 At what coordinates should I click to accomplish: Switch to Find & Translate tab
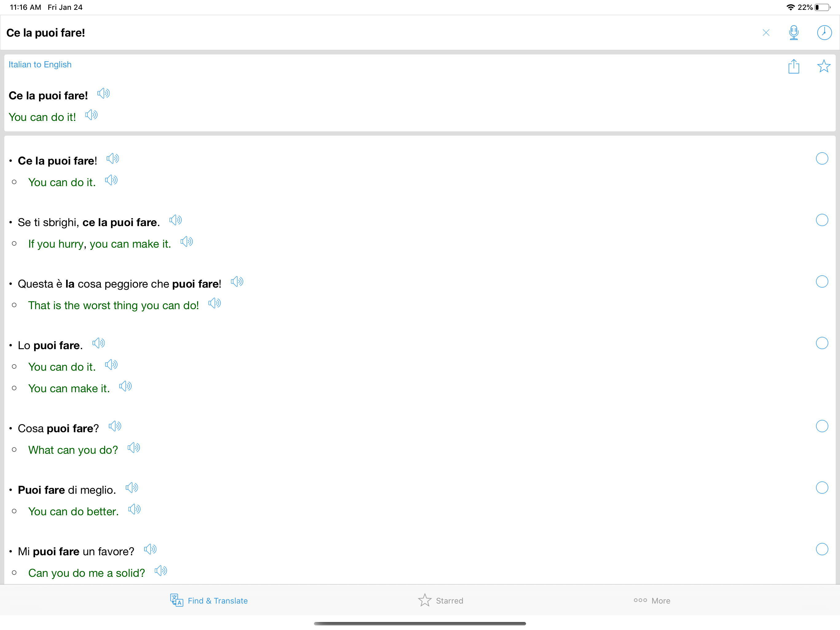209,601
